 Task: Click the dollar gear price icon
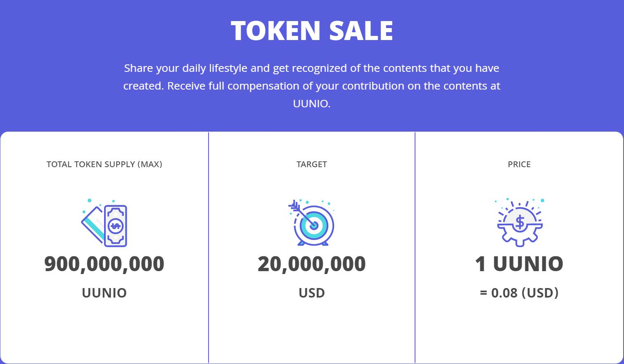[520, 223]
